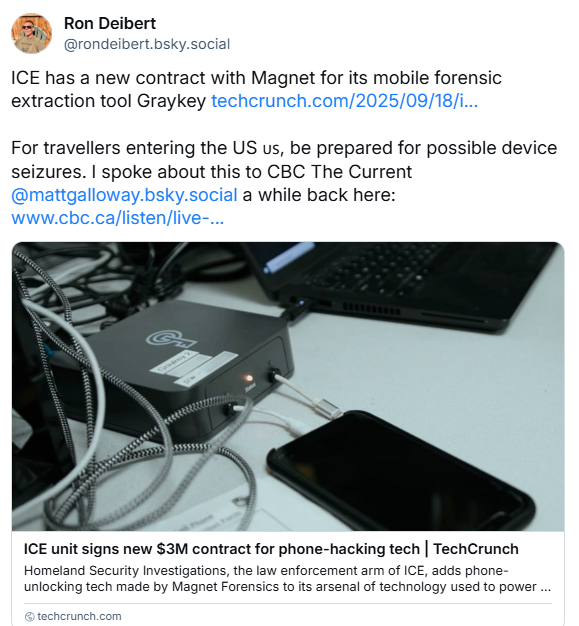The height and width of the screenshot is (626, 579).
Task: Select the "ICE has a new contract" paragraph
Action: coord(256,89)
